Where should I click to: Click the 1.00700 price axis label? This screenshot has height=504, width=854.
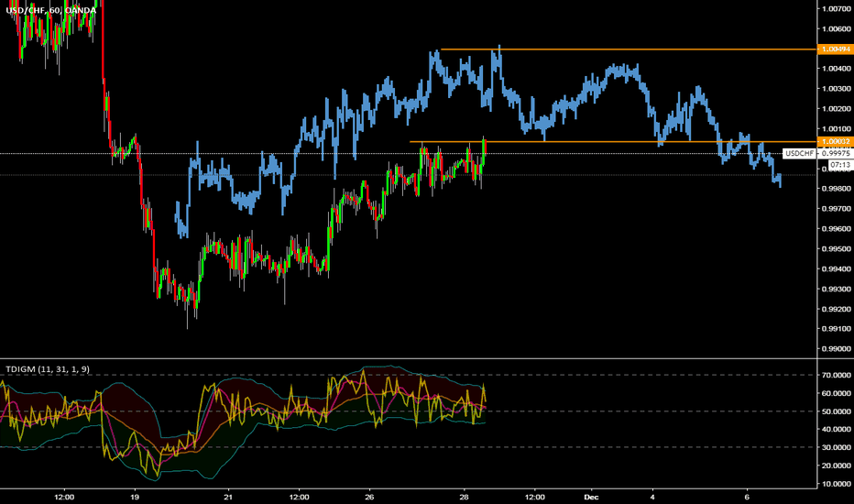837,9
